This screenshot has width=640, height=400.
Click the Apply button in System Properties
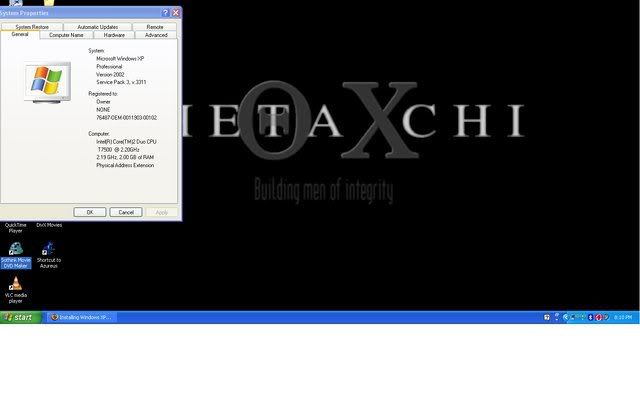pyautogui.click(x=162, y=212)
